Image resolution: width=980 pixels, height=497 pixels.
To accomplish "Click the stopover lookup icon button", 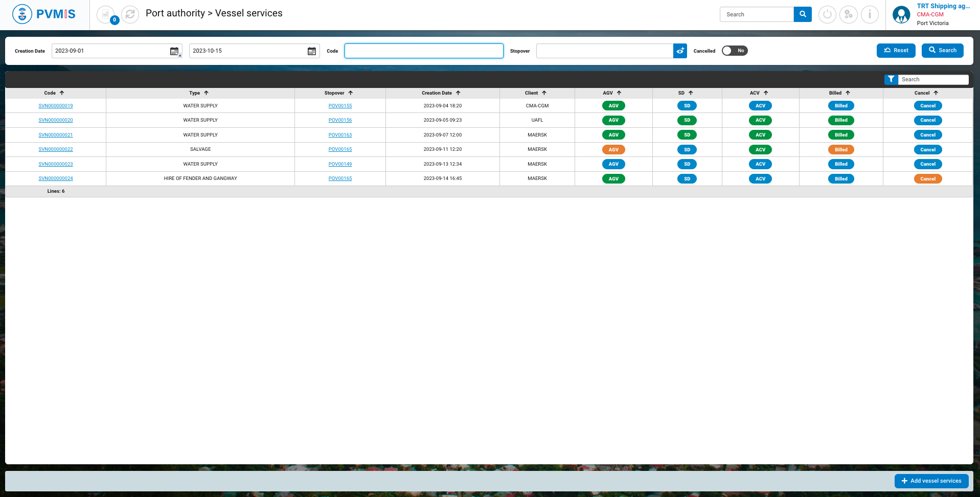I will click(x=680, y=51).
